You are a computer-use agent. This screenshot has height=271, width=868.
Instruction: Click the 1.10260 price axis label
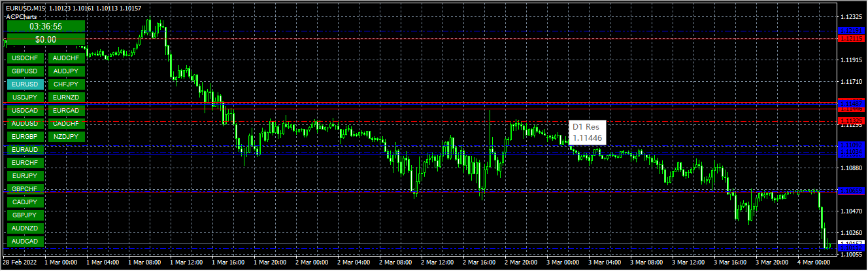coord(852,232)
